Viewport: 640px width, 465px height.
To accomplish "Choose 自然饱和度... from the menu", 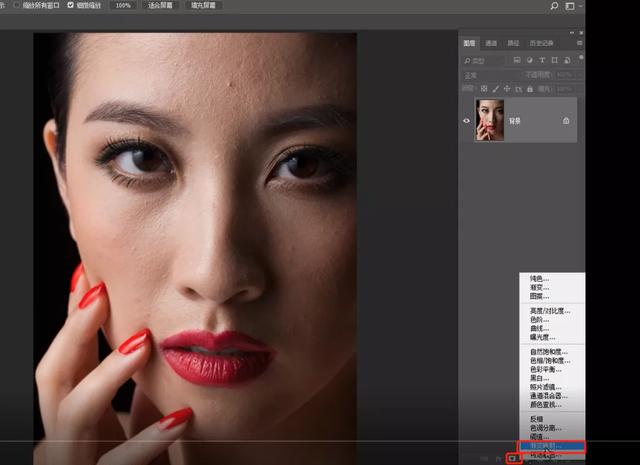I will 552,352.
